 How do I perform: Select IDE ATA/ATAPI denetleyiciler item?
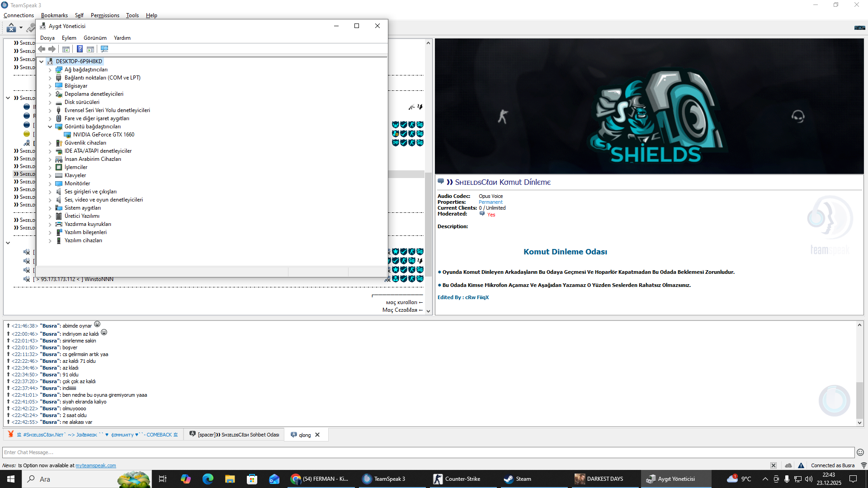pos(98,151)
